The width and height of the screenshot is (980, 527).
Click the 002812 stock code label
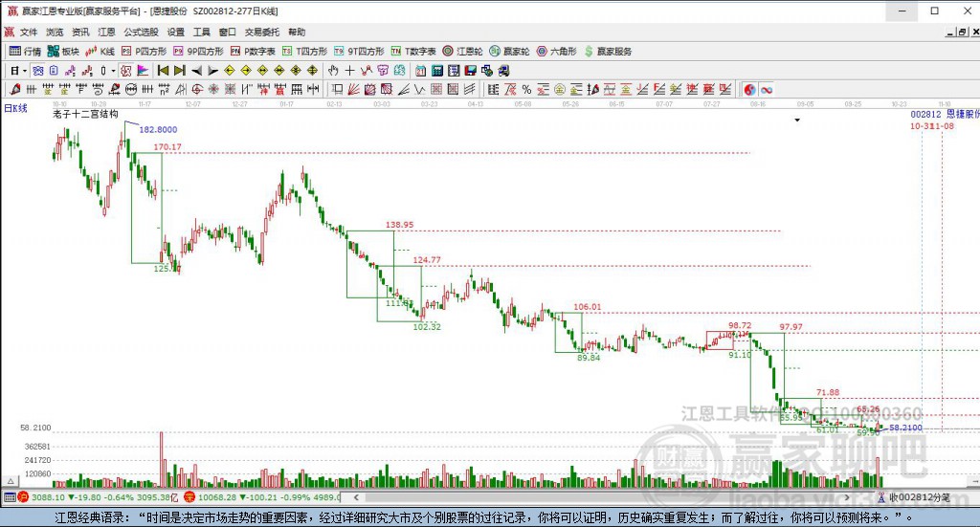click(x=925, y=114)
